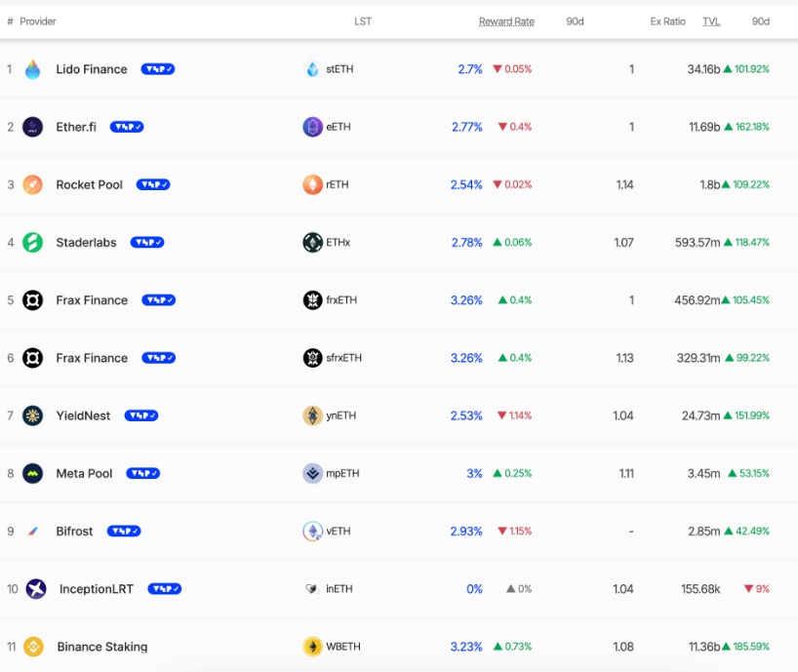Click the '2.78%' reward rate value
798x672 pixels.
tap(466, 243)
